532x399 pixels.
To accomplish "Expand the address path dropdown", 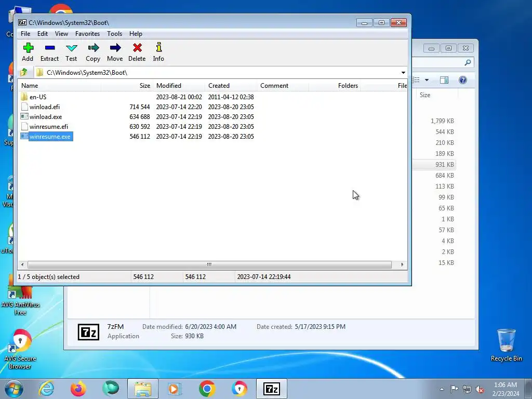I will point(403,73).
